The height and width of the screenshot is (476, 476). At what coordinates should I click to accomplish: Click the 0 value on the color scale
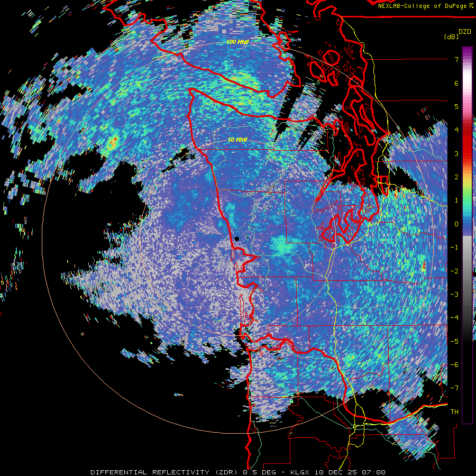click(x=456, y=224)
